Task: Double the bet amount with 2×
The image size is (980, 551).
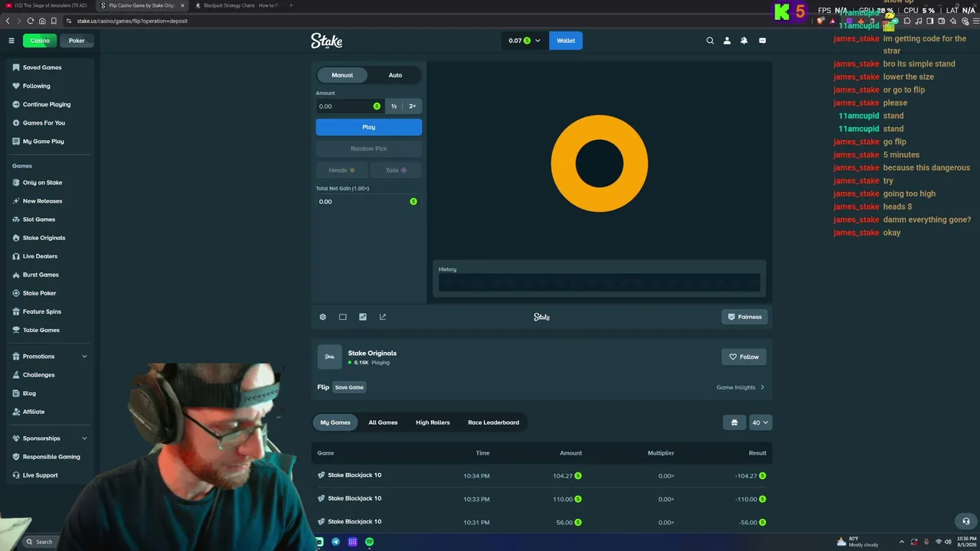Action: (x=412, y=106)
